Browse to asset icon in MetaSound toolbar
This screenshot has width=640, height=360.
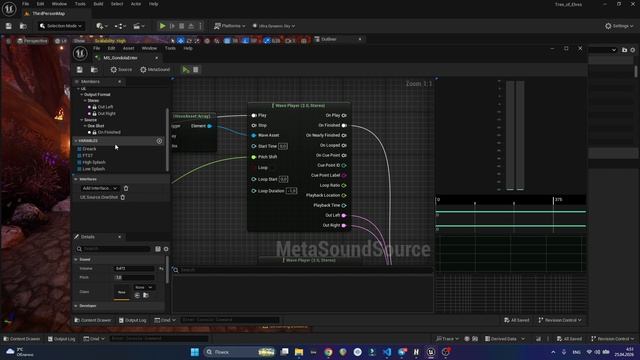pos(94,70)
